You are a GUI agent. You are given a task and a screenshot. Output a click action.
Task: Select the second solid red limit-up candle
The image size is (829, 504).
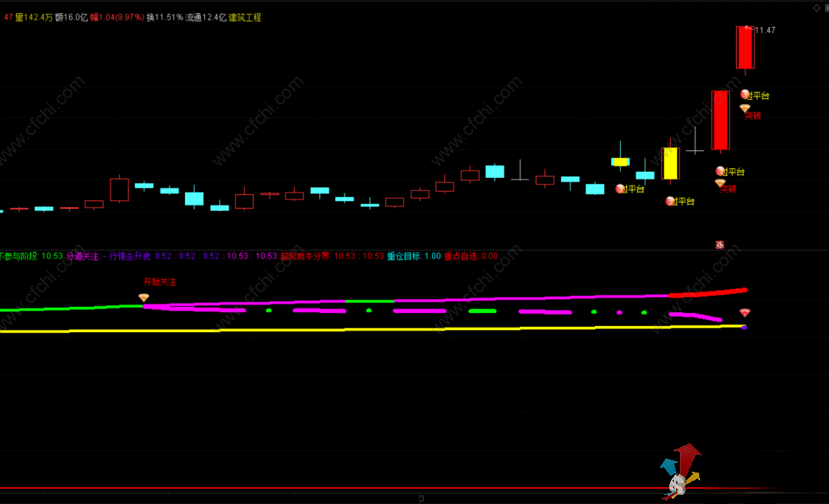[720, 120]
